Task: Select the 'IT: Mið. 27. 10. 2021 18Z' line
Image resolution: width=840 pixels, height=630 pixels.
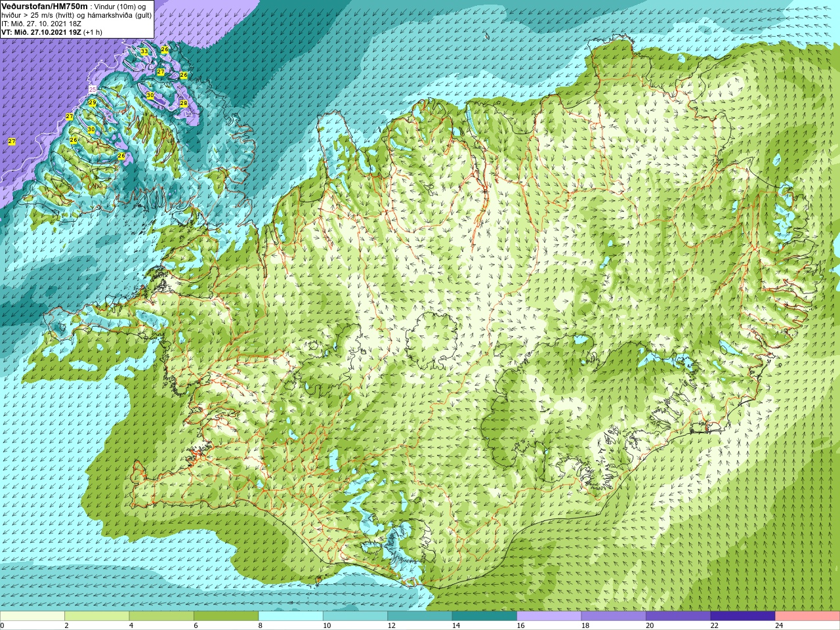Action: pyautogui.click(x=41, y=24)
